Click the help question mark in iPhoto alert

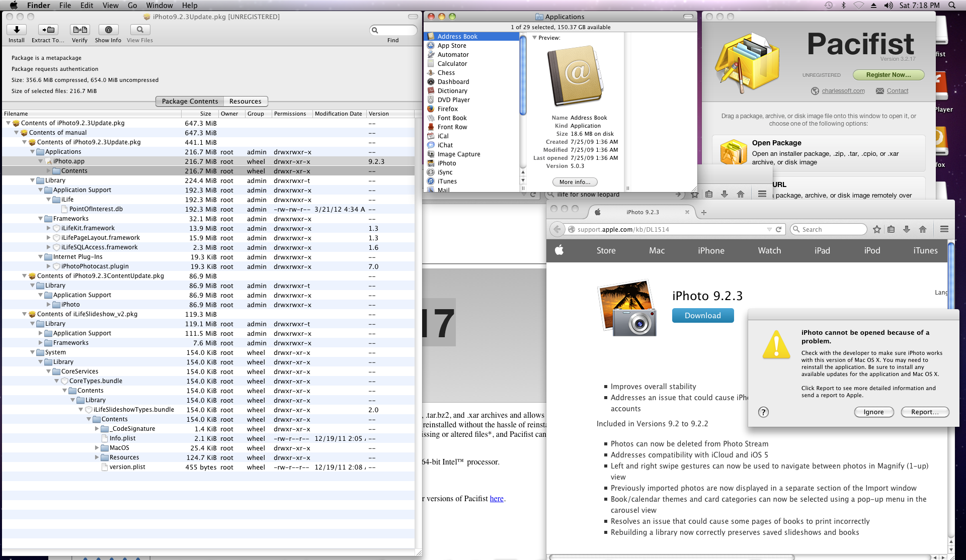click(x=763, y=412)
